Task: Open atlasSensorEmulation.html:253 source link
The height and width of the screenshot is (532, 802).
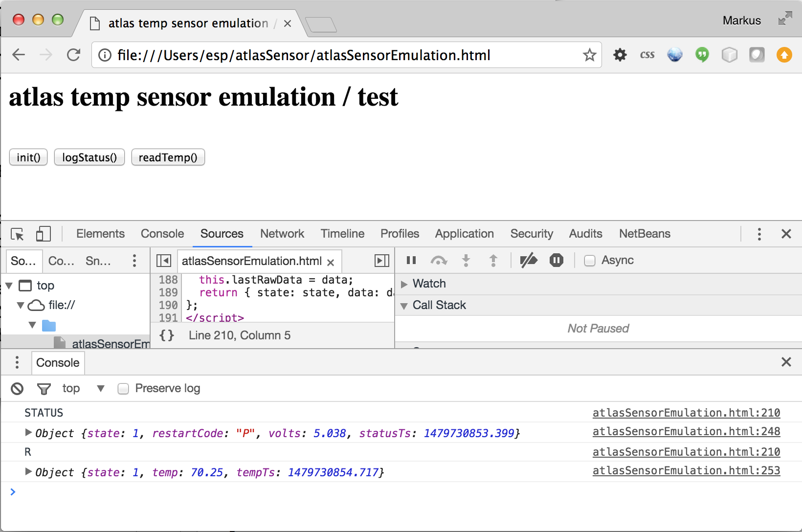Action: point(687,471)
